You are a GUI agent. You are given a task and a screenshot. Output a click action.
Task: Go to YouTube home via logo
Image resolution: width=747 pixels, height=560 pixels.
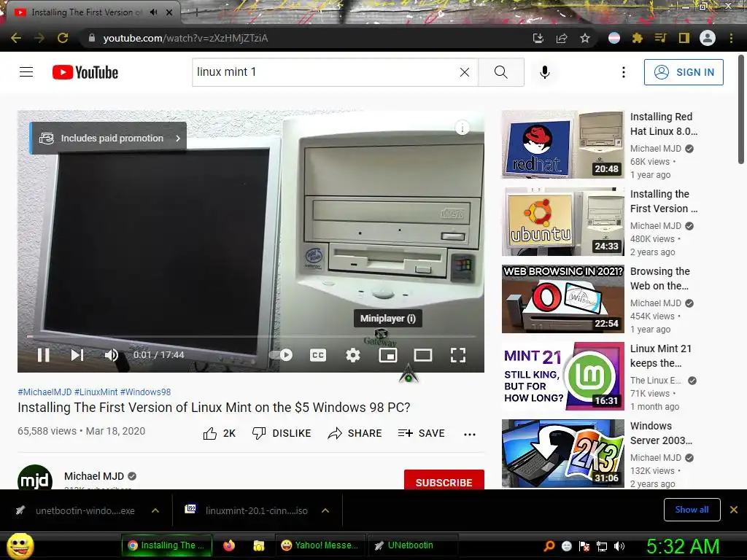coord(85,72)
